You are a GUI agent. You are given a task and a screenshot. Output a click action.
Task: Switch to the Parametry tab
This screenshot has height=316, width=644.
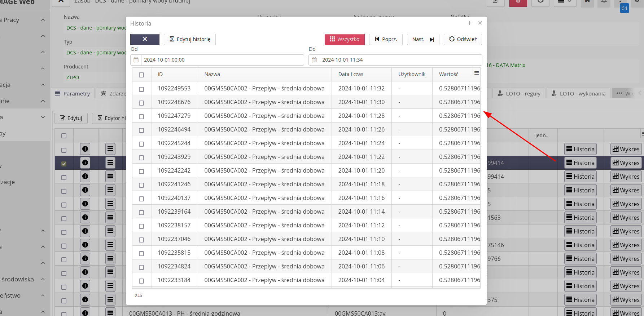pos(73,93)
